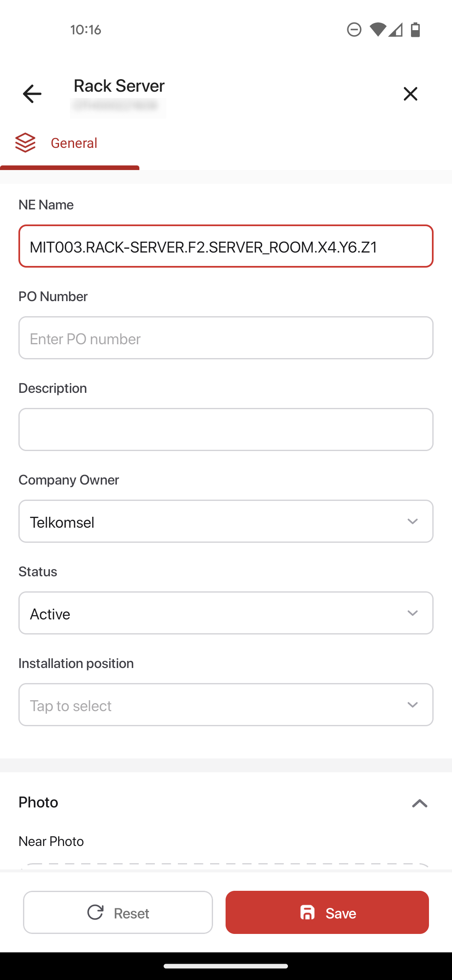452x980 pixels.
Task: Open the Company Owner dropdown
Action: tap(226, 521)
